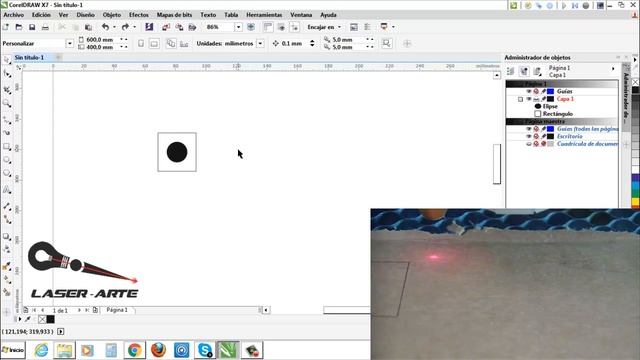The width and height of the screenshot is (640, 360).
Task: Toggle edit pencil for Escritorio layer
Action: pos(544,136)
